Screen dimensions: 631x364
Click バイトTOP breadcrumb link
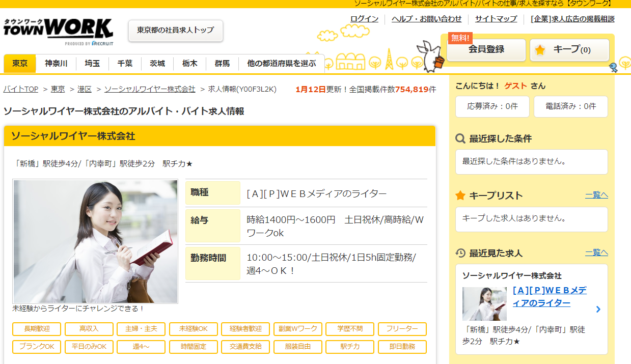21,89
